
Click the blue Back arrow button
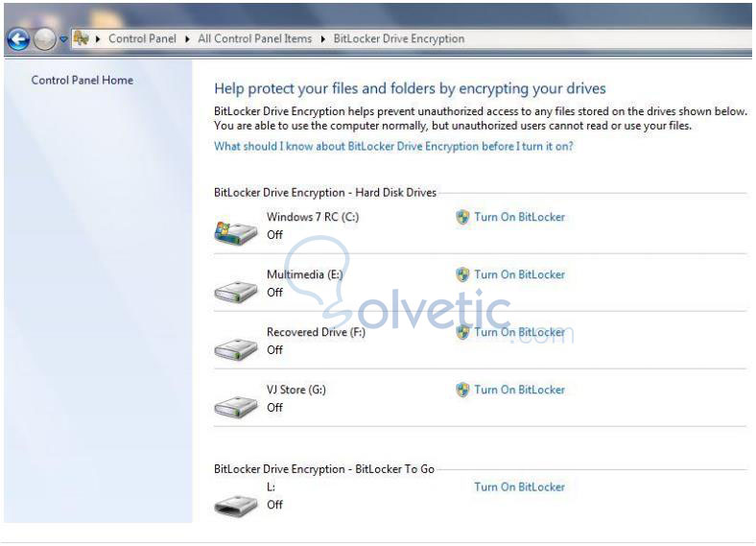(18, 39)
